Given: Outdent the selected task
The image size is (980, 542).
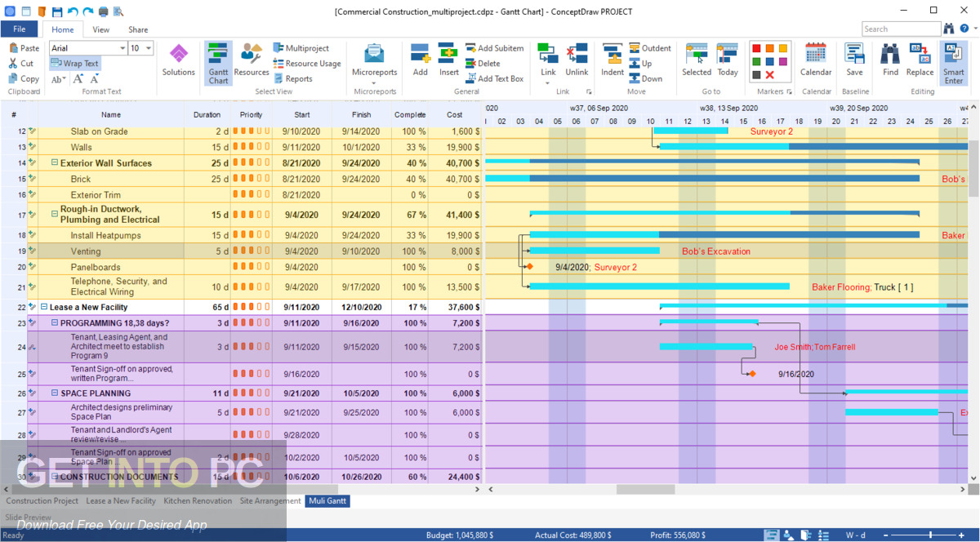Looking at the screenshot, I should click(650, 48).
